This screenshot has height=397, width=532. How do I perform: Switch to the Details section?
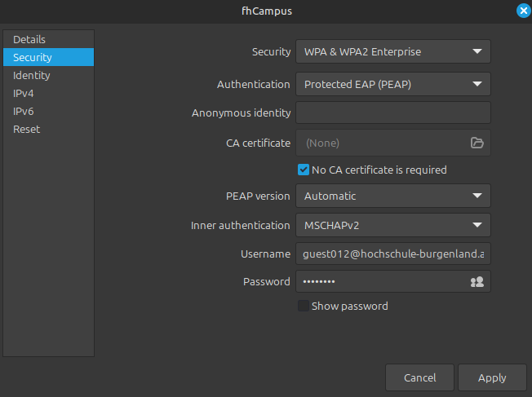click(48, 39)
